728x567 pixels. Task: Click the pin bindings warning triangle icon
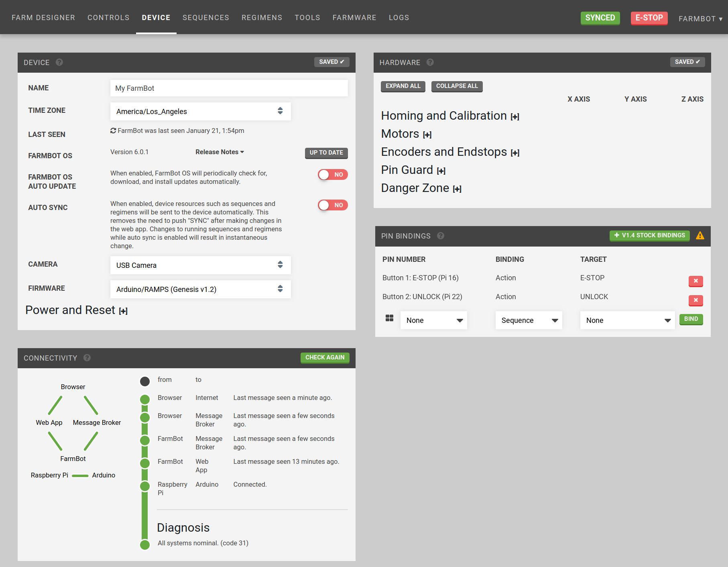(700, 236)
